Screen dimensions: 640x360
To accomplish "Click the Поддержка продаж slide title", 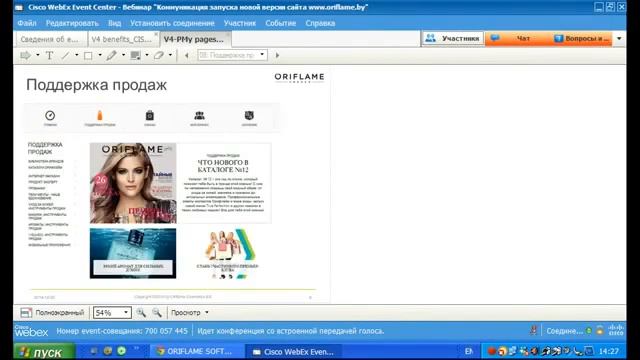I will coord(96,85).
